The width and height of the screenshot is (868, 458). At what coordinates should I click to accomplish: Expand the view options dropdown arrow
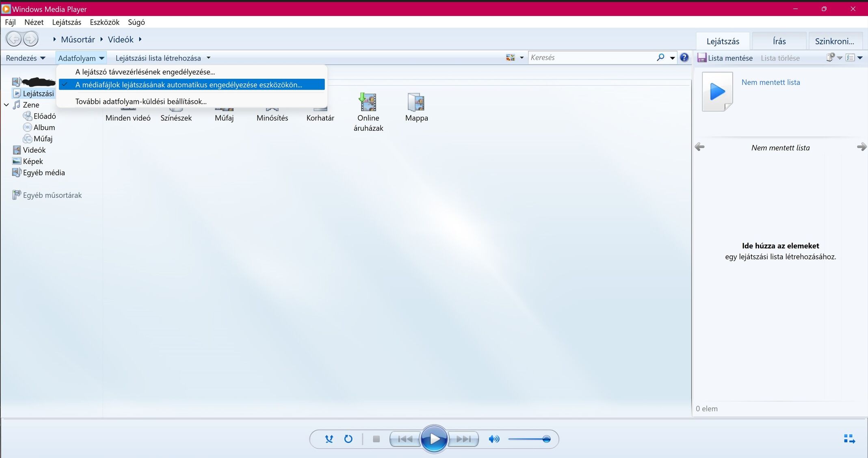(x=522, y=58)
